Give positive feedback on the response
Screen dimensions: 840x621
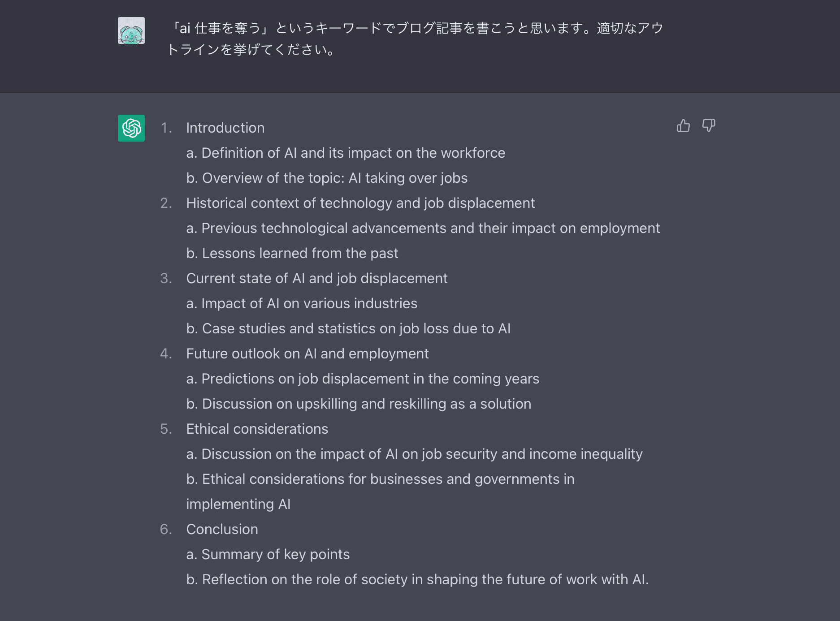(x=683, y=126)
